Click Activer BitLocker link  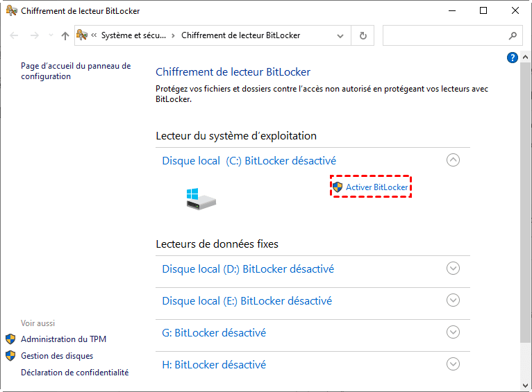point(377,187)
